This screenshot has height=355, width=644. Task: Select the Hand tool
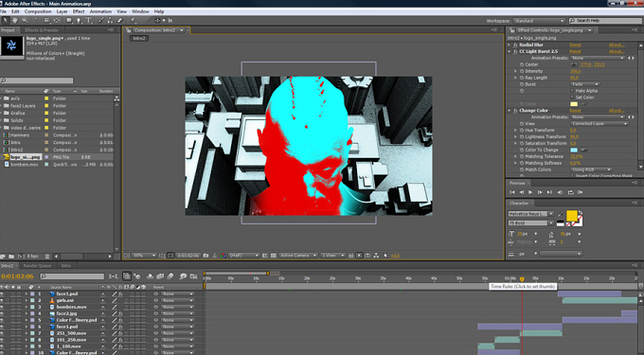[x=15, y=20]
